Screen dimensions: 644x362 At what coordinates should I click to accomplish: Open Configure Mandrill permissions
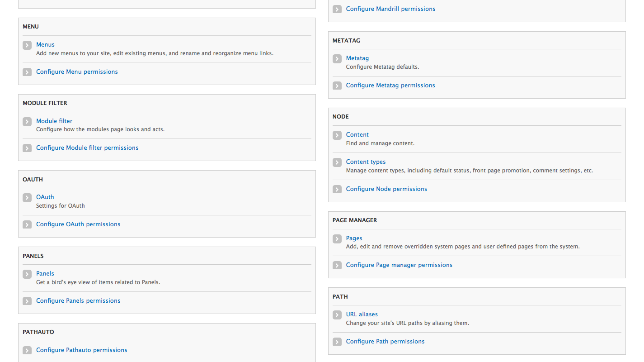pos(391,9)
